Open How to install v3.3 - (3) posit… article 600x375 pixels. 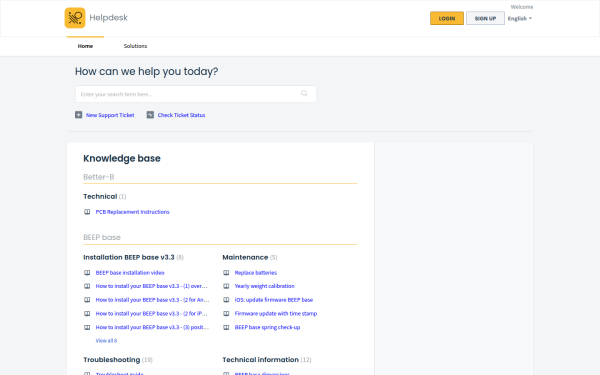click(152, 328)
